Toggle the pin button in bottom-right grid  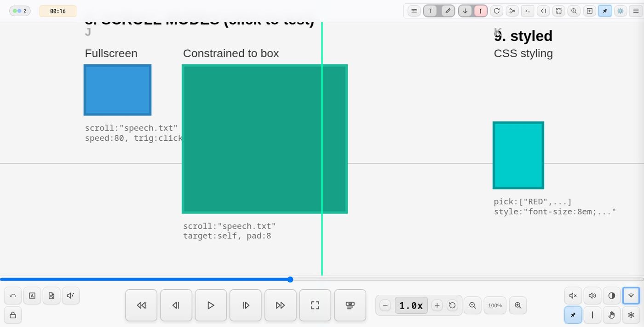(573, 315)
